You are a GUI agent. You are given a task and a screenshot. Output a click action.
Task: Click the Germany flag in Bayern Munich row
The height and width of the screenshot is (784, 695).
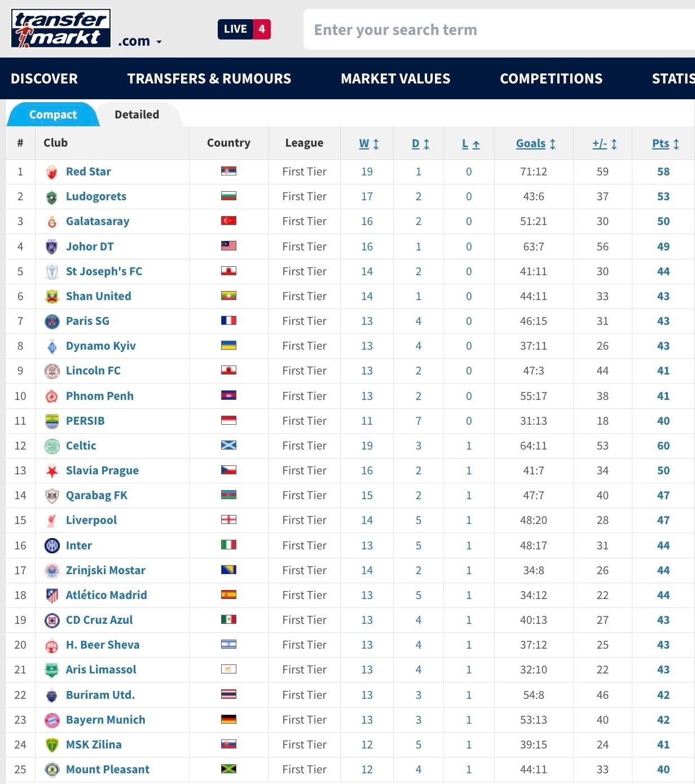point(228,719)
